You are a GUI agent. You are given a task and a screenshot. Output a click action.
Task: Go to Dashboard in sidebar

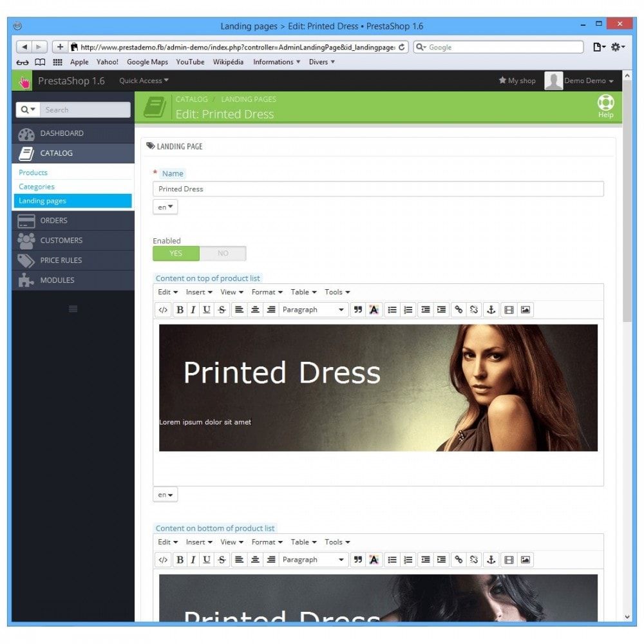coord(73,133)
